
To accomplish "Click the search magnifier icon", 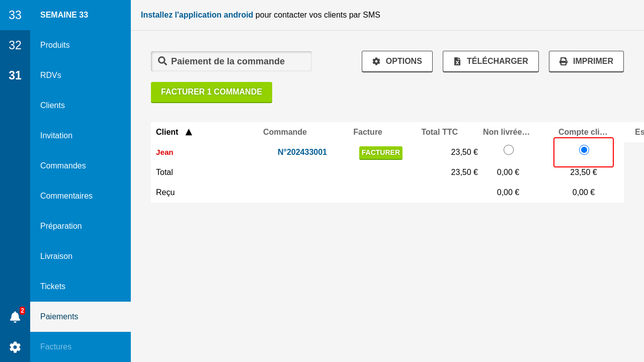I will tap(163, 61).
